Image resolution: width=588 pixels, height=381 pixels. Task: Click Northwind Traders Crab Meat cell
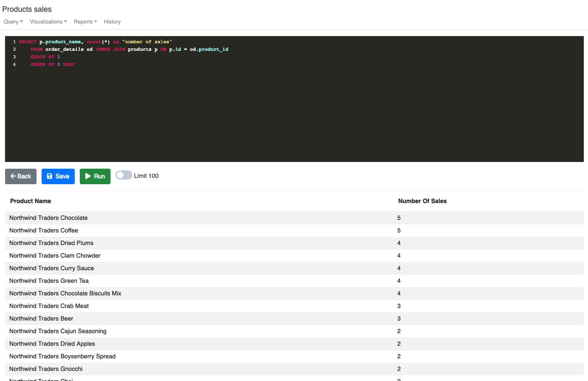pos(49,306)
